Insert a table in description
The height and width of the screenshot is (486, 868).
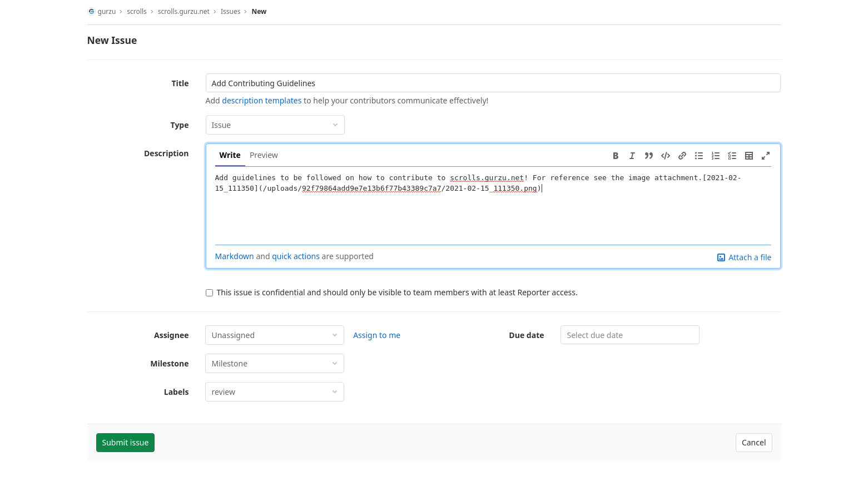(x=748, y=156)
